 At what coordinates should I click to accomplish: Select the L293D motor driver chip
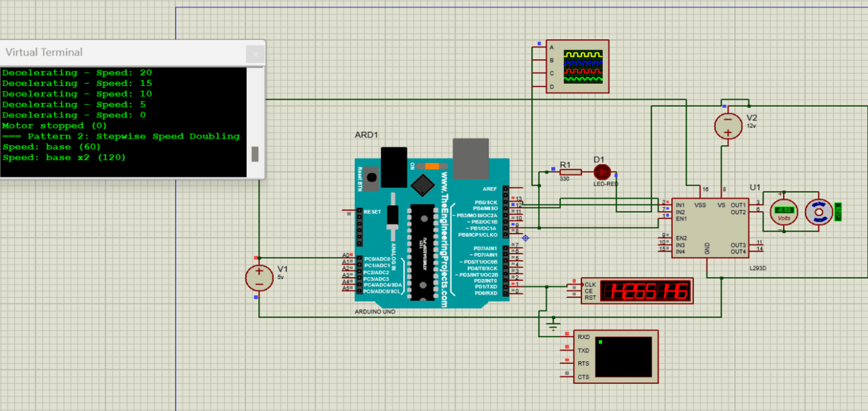tap(710, 227)
